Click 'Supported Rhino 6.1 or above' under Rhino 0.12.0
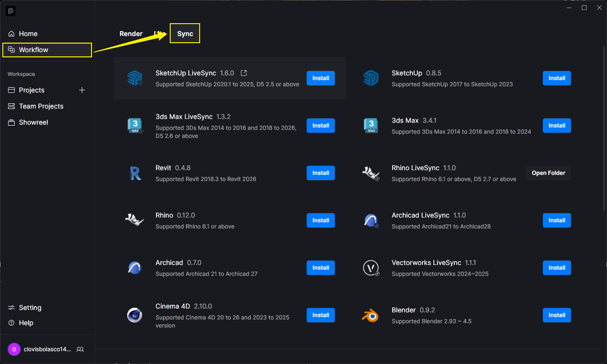This screenshot has width=607, height=364. (195, 227)
